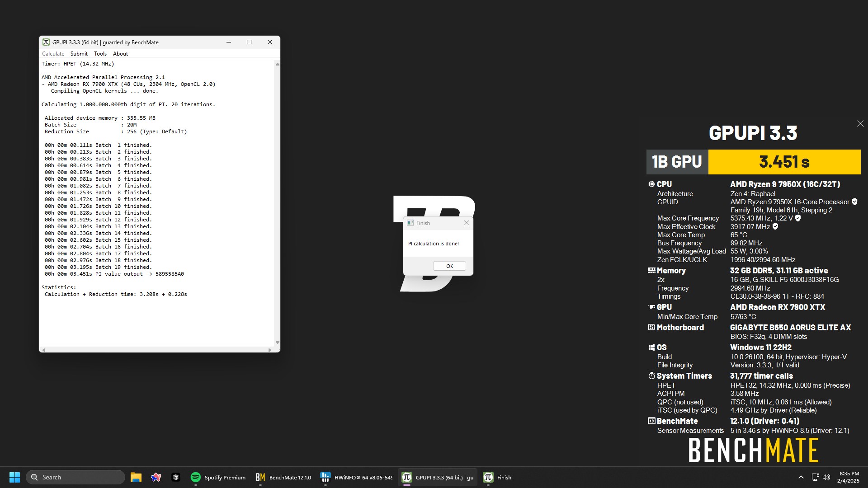
Task: Click the Memory icon in BenchMate panel
Action: (651, 270)
